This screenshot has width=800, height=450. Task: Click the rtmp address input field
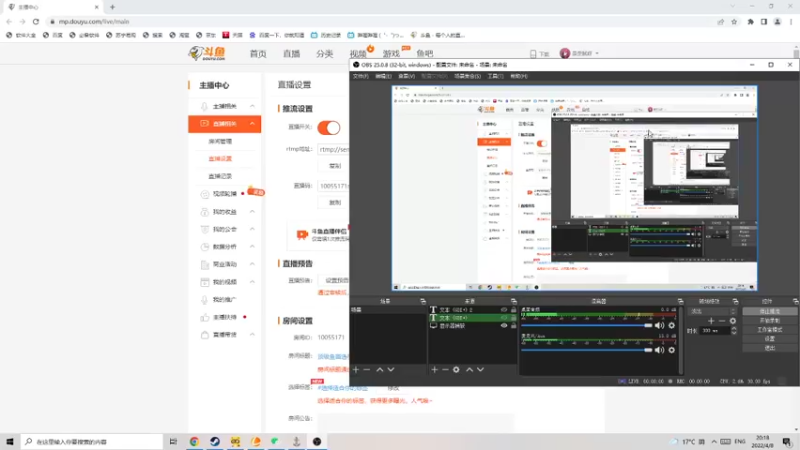(333, 149)
